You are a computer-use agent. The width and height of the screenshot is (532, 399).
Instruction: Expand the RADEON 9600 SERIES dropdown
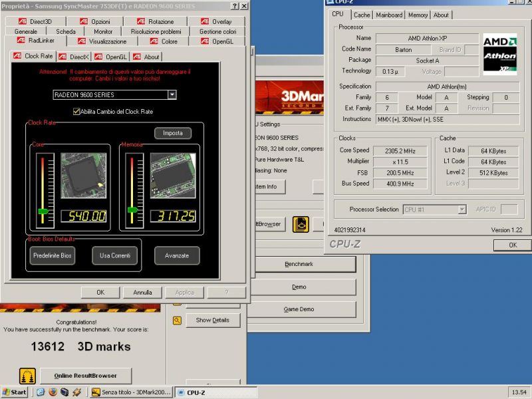172,94
